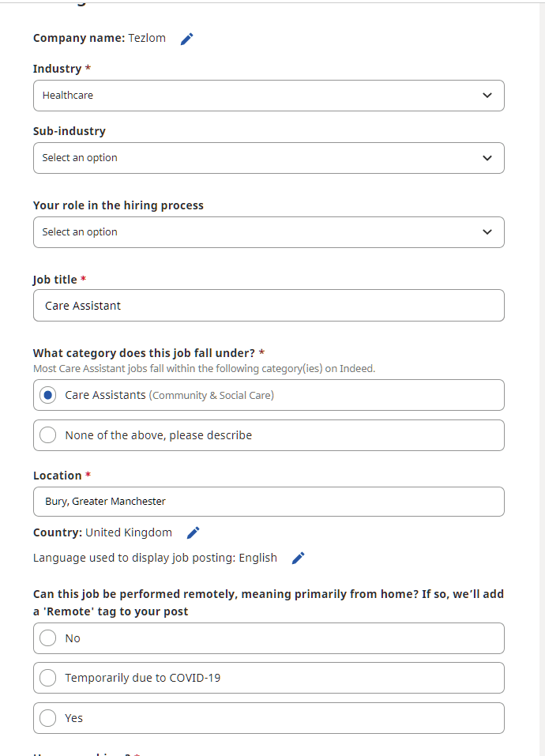Select the Care Assistants category radio

click(x=48, y=395)
